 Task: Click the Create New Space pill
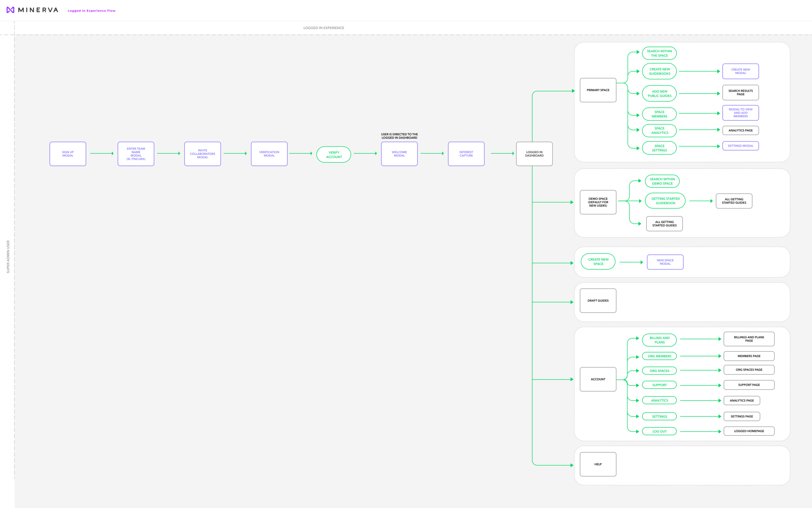click(598, 262)
